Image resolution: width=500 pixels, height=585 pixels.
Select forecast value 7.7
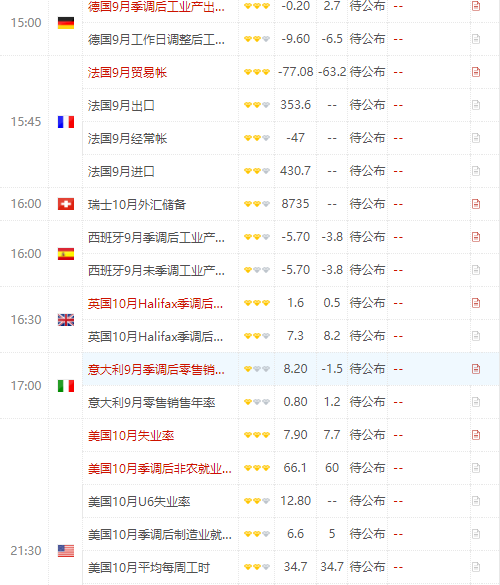(332, 435)
